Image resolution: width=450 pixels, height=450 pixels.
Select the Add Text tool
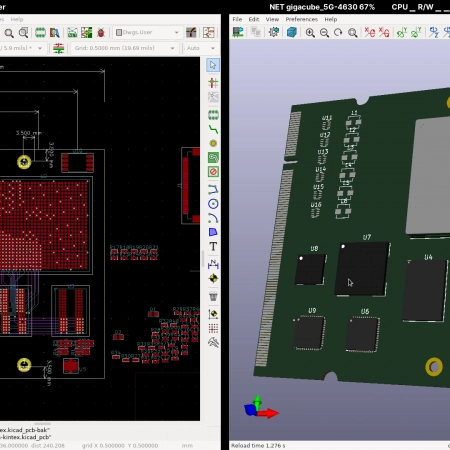click(213, 246)
